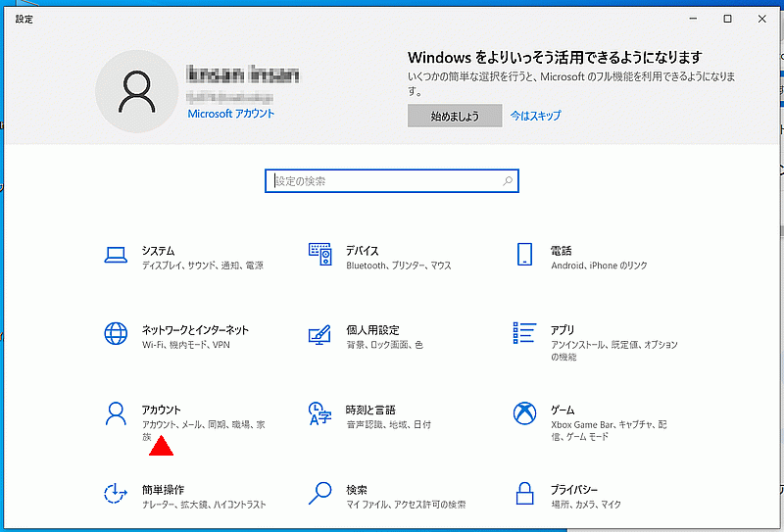Click description 背景、ロック画面、色
Viewport: 784px width, 532px height.
tap(384, 345)
